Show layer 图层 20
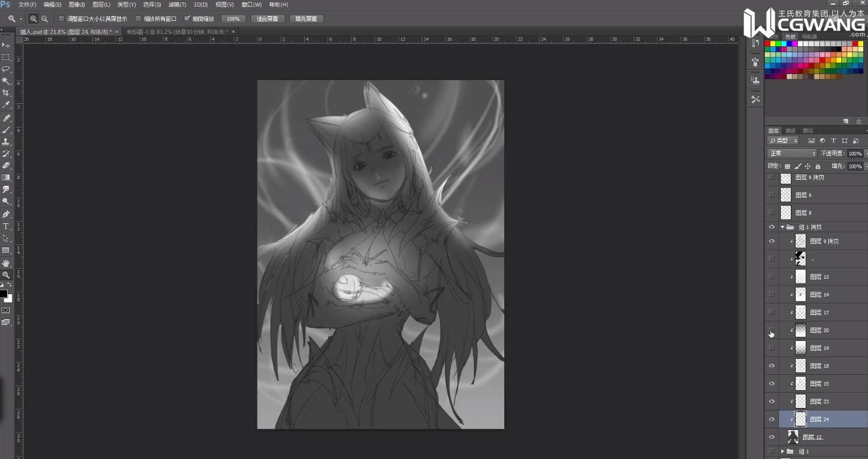This screenshot has width=868, height=459. [x=771, y=330]
